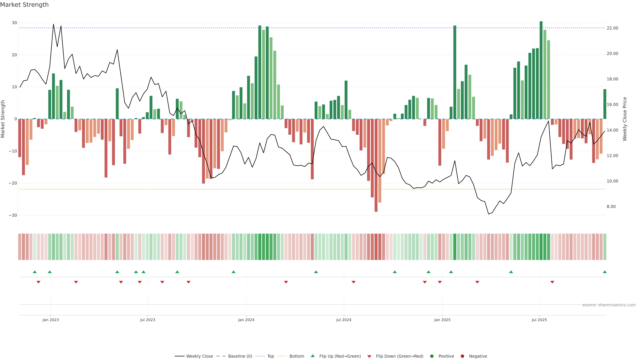Click the 22.00 right-axis price label
This screenshot has height=362, width=644.
(612, 28)
